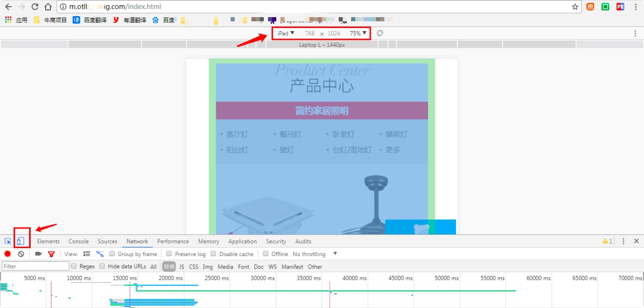Toggle the overview waterfall view icon
This screenshot has width=644, height=308.
[x=100, y=254]
